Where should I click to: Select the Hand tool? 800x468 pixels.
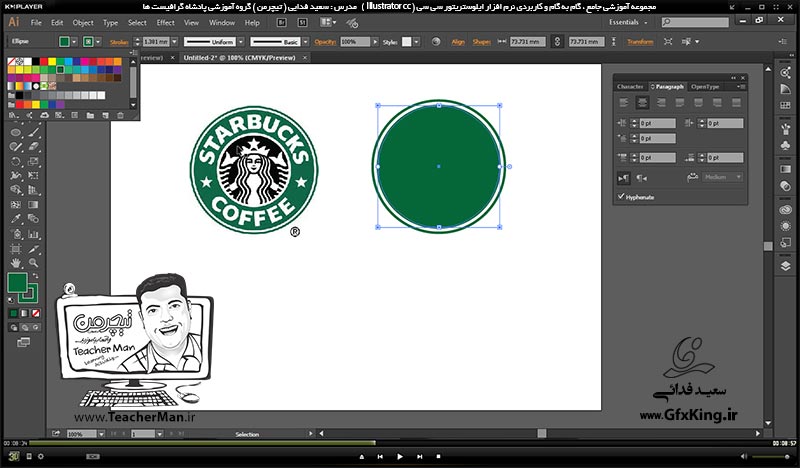point(16,263)
